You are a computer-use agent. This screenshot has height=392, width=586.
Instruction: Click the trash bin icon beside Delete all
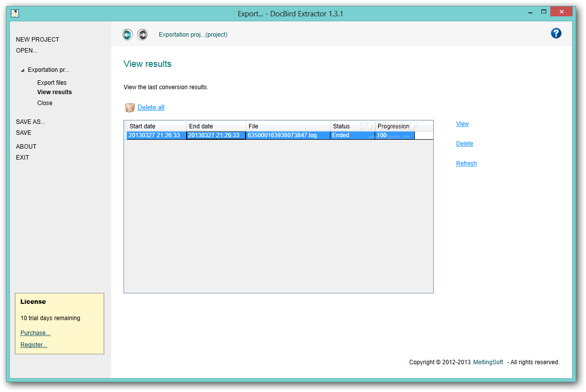(130, 108)
